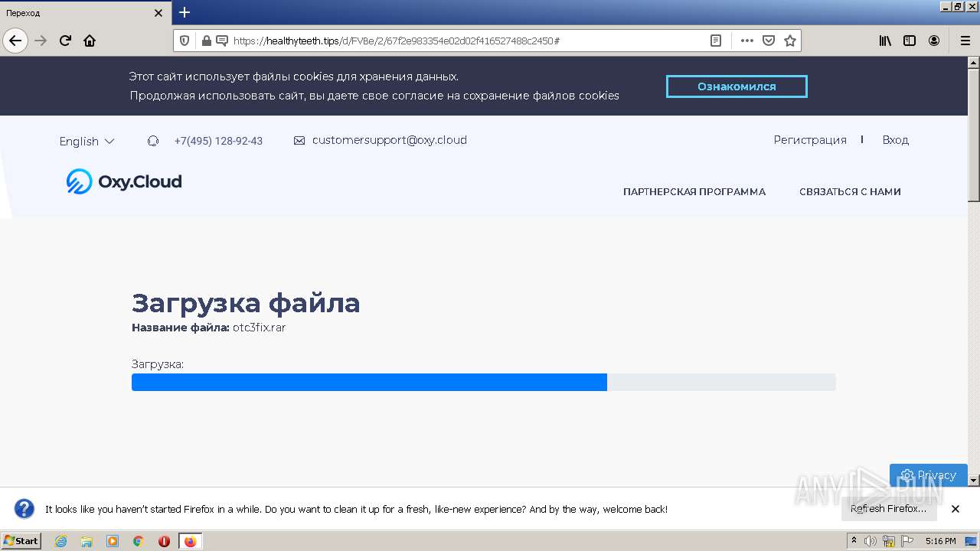The width and height of the screenshot is (980, 551).
Task: Click the Загрузка файла heading
Action: click(246, 303)
